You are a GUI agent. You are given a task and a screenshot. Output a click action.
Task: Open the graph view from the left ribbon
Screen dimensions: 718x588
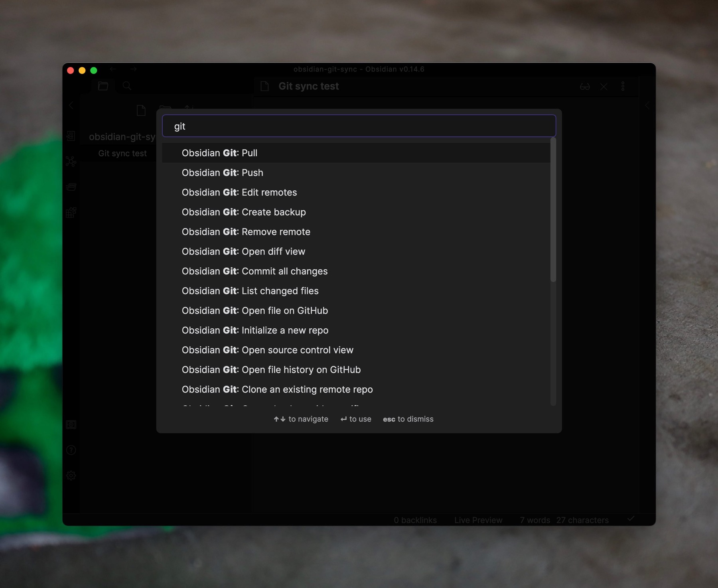71,162
